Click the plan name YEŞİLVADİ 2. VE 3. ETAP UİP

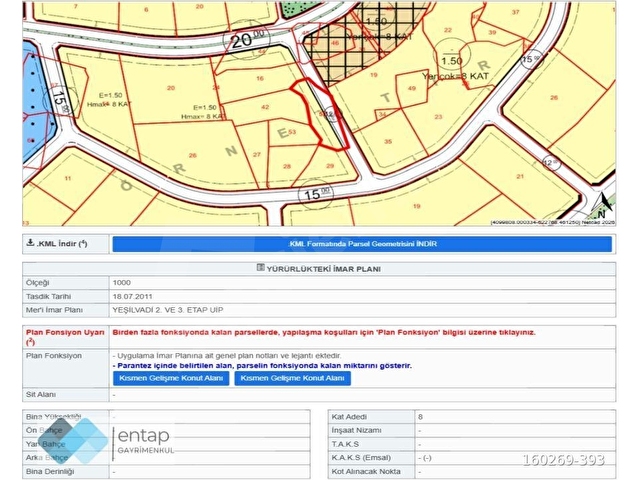click(168, 310)
